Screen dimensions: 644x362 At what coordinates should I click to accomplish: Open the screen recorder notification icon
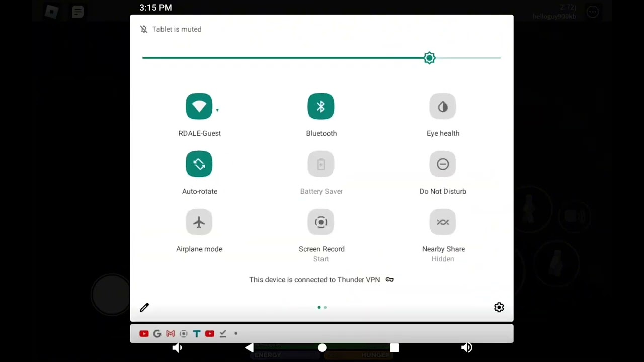click(184, 334)
